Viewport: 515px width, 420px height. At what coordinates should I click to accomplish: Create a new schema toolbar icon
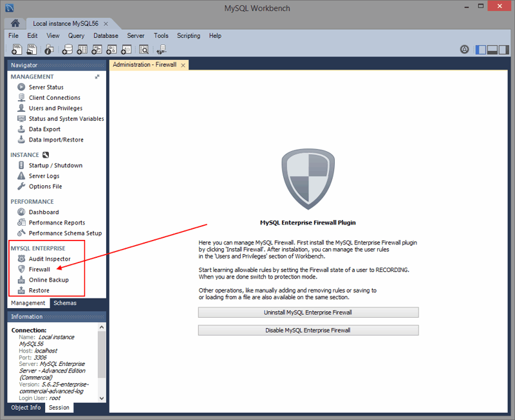(x=68, y=50)
